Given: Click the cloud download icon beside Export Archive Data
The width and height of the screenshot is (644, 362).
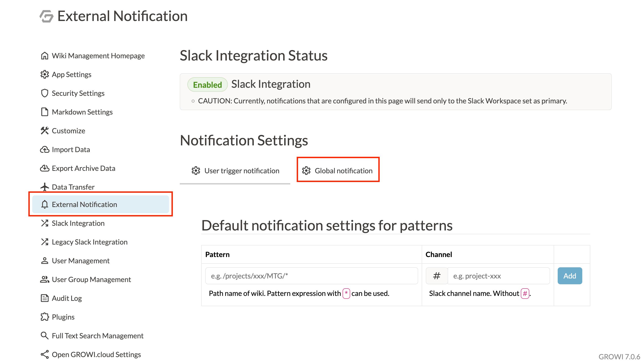Looking at the screenshot, I should click(x=44, y=168).
